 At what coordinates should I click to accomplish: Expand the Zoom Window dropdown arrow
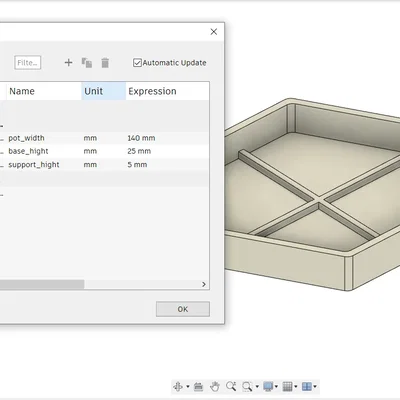257,387
